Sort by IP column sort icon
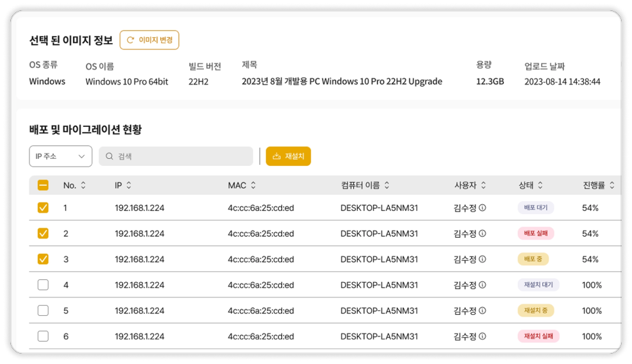The height and width of the screenshot is (364, 632). 129,186
